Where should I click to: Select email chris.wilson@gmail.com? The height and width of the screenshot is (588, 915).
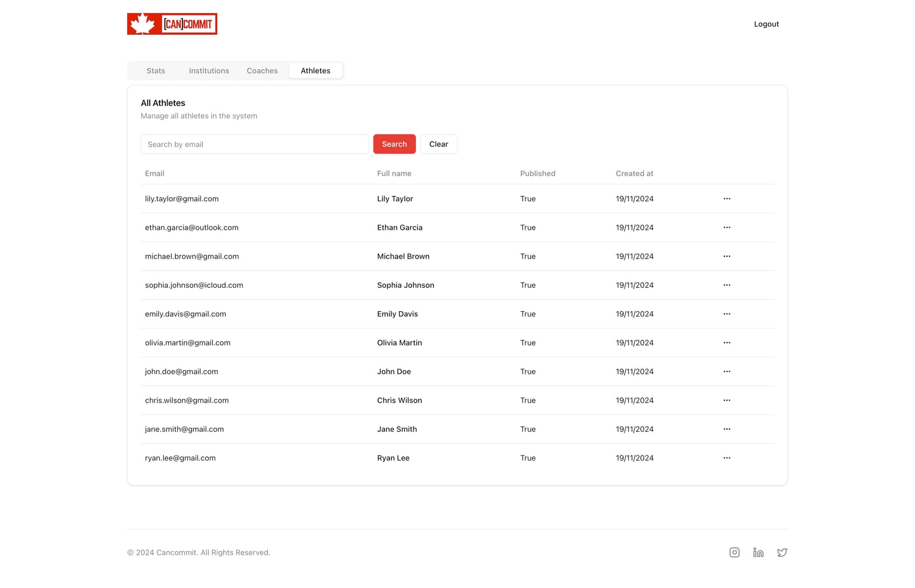186,400
